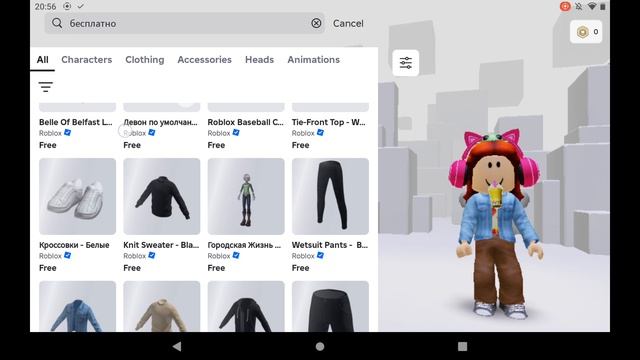Open Wetsuit Pants item title
Screen dimensions: 640x360
click(330, 245)
